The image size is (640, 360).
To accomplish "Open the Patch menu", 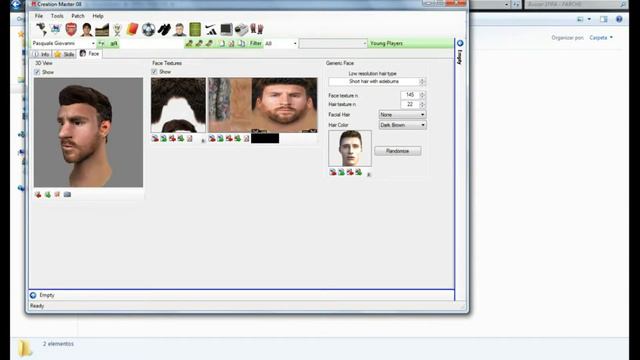I will pos(78,16).
